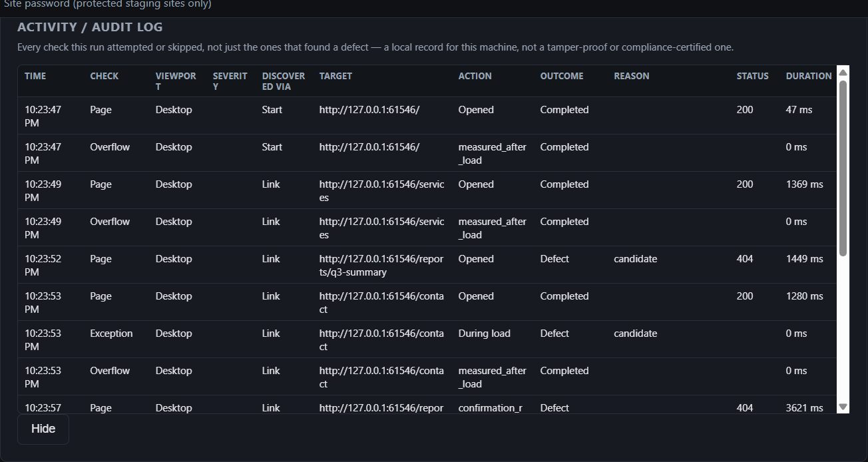Select the 1449 ms duration cell
868x462 pixels.
coord(805,259)
